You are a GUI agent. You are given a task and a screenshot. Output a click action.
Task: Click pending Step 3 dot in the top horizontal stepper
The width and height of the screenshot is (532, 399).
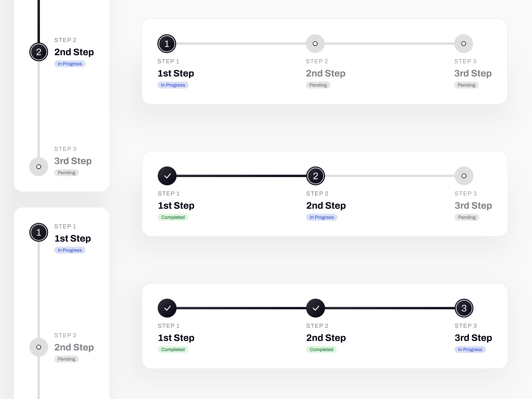pyautogui.click(x=463, y=44)
